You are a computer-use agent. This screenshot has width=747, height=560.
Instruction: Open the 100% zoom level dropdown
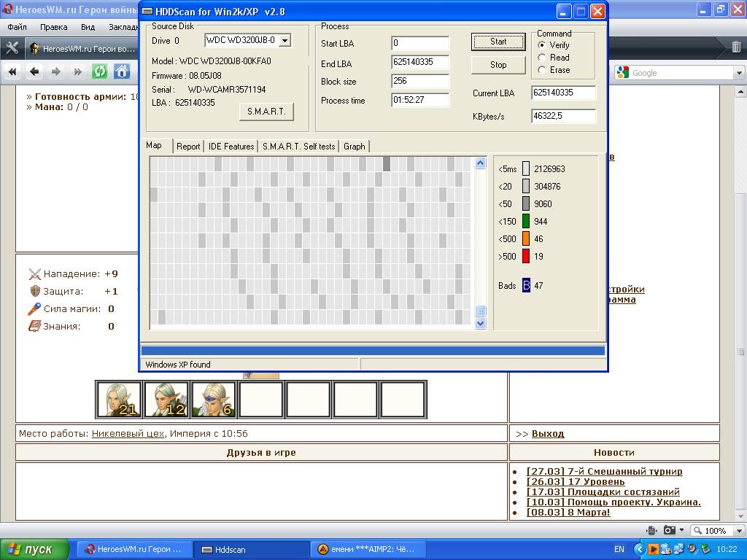[737, 531]
